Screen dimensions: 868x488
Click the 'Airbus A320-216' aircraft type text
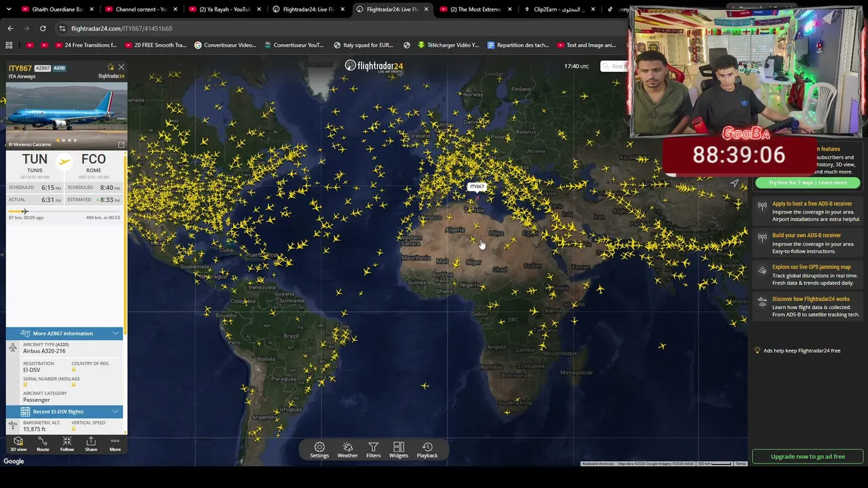coord(44,351)
